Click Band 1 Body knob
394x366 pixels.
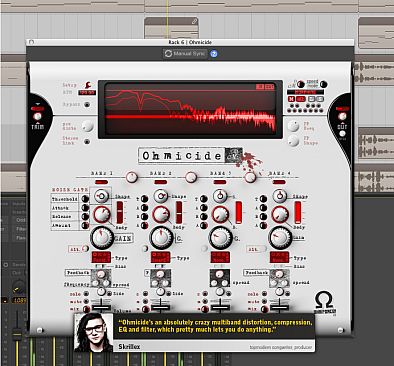point(102,214)
